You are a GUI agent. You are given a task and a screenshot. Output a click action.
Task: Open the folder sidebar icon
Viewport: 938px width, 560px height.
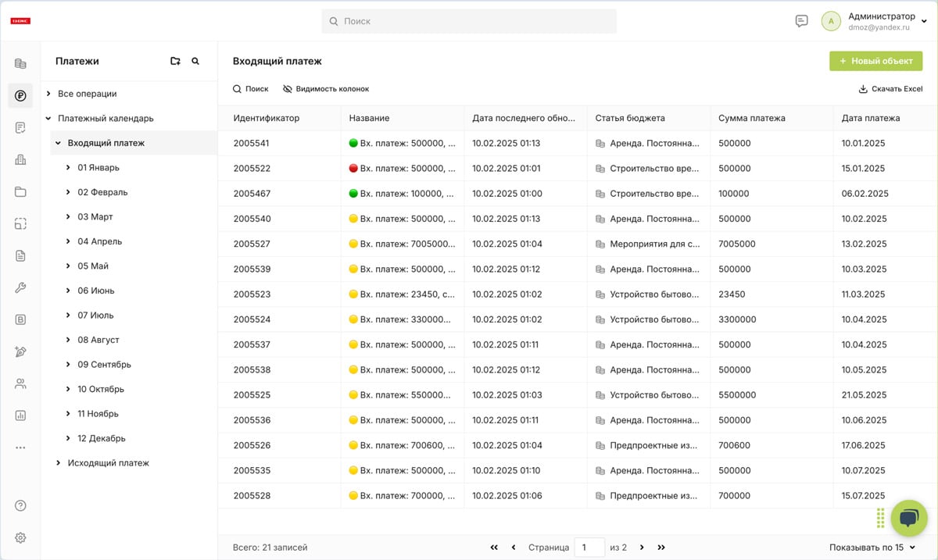pos(20,191)
